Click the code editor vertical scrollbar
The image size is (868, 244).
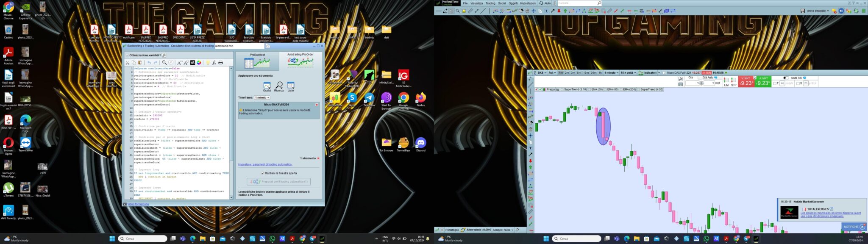[231, 133]
